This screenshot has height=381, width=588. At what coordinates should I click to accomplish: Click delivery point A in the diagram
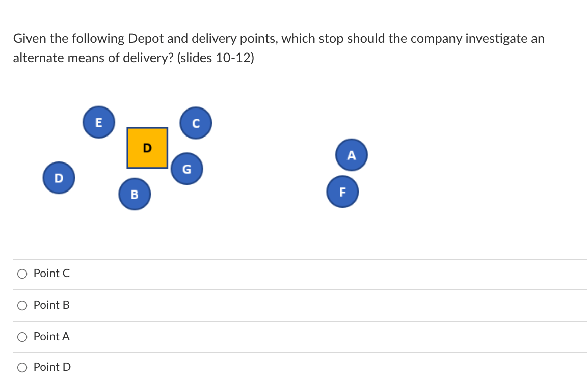pos(351,155)
